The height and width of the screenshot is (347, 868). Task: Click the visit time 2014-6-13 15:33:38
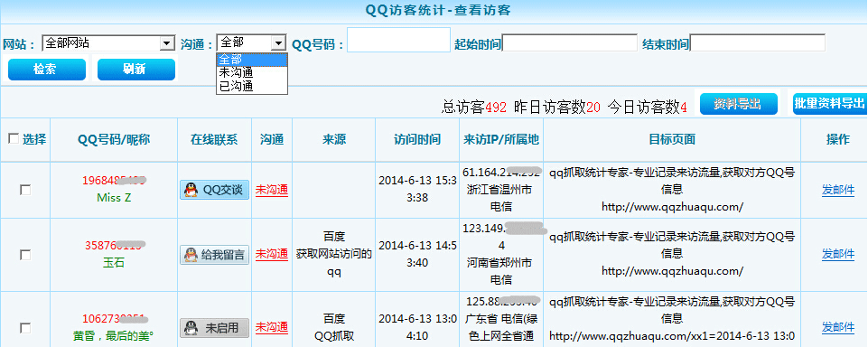point(417,189)
